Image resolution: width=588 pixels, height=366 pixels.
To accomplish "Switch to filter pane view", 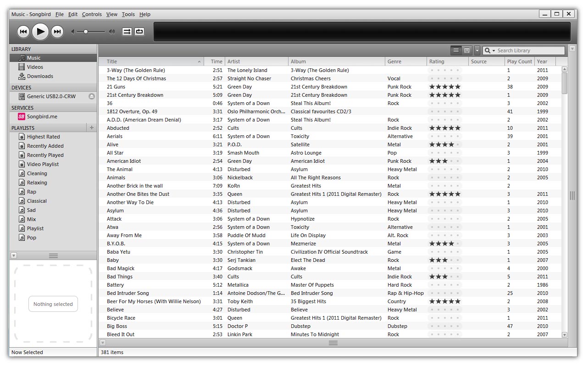I will click(467, 50).
